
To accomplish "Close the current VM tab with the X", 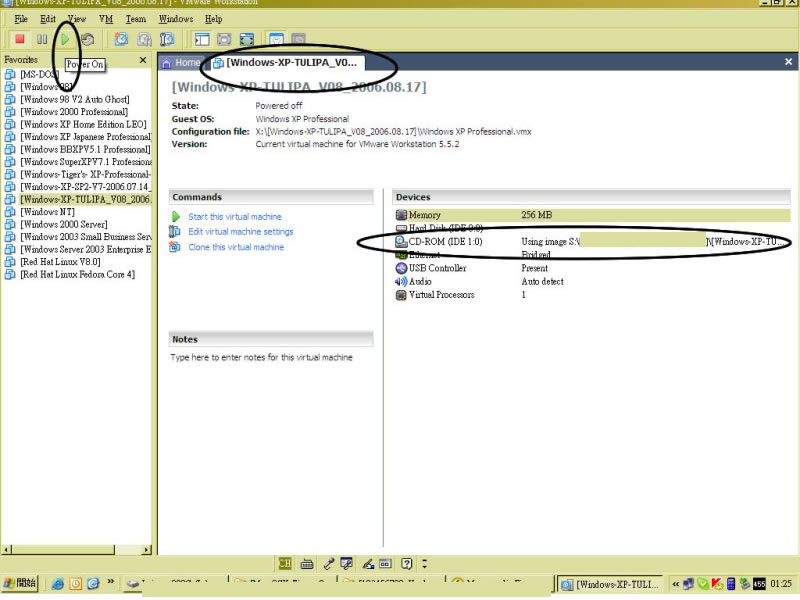I will point(788,62).
